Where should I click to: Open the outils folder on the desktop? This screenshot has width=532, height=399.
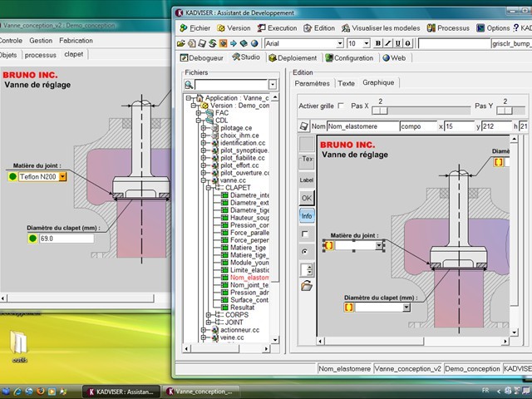[18, 347]
